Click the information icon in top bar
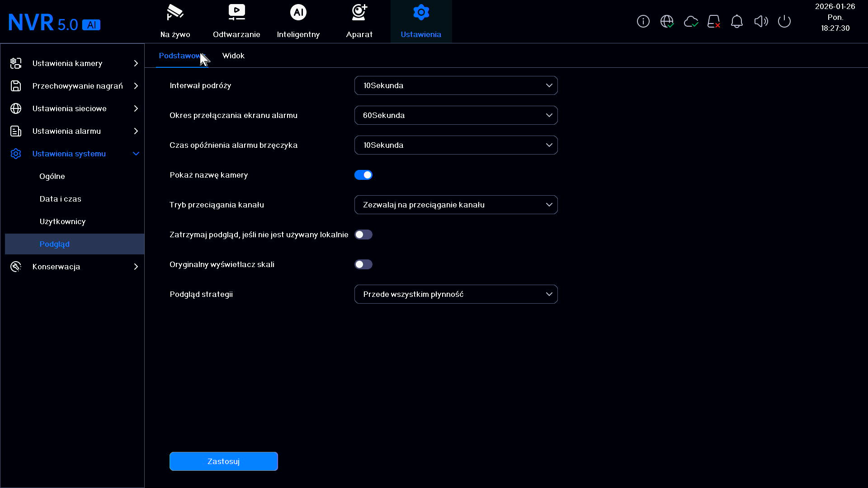The width and height of the screenshot is (868, 488). coord(643,21)
